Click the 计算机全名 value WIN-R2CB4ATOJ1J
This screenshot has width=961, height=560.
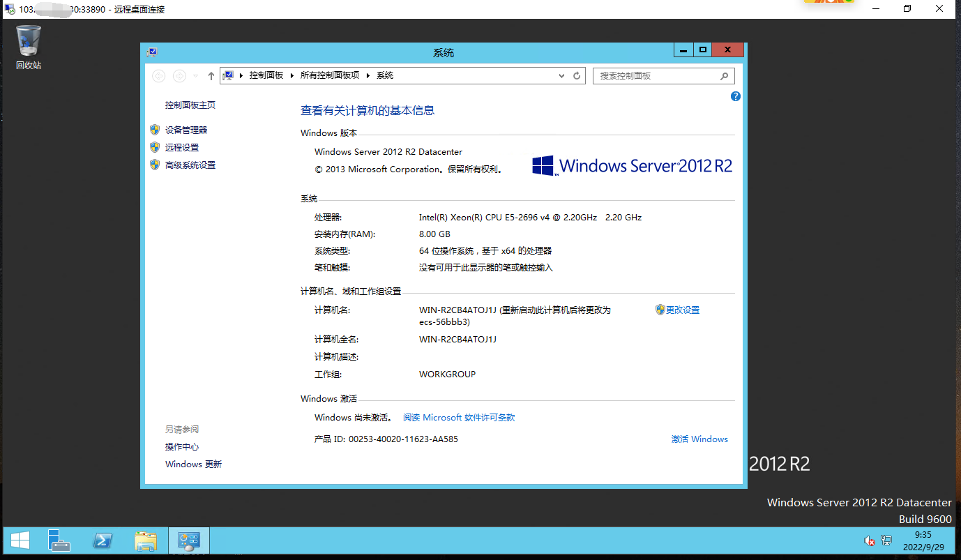point(457,340)
